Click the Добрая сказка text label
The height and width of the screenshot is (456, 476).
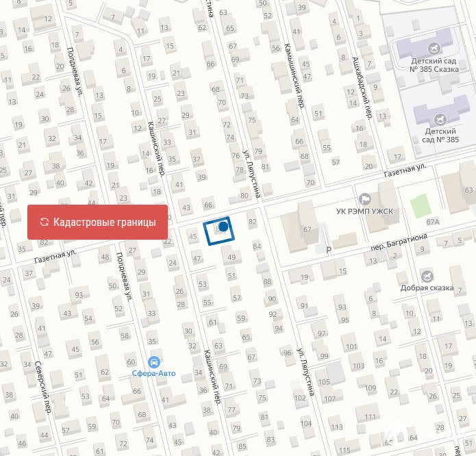[x=427, y=288]
